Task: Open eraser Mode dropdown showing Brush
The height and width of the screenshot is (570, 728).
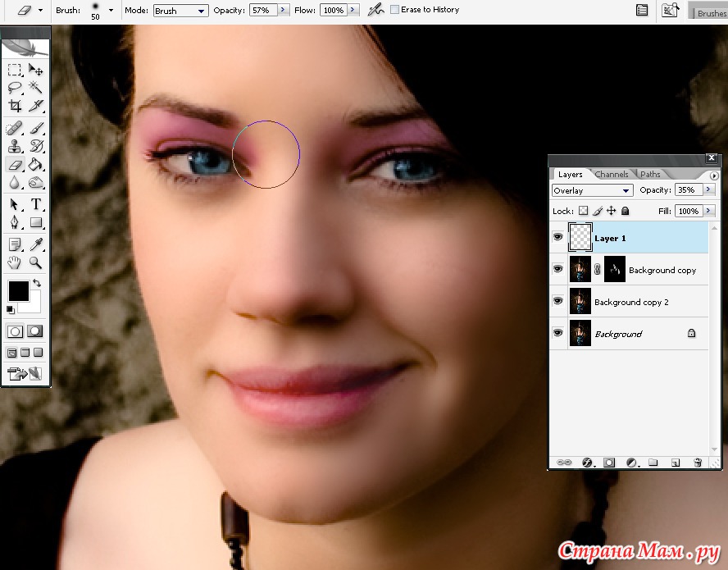Action: pyautogui.click(x=180, y=11)
